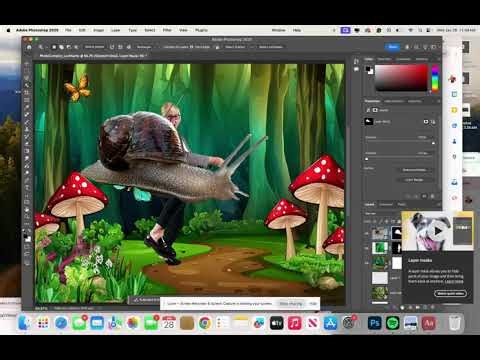Open the Window menu
Viewport: 480px width, 360px height.
[278, 30]
